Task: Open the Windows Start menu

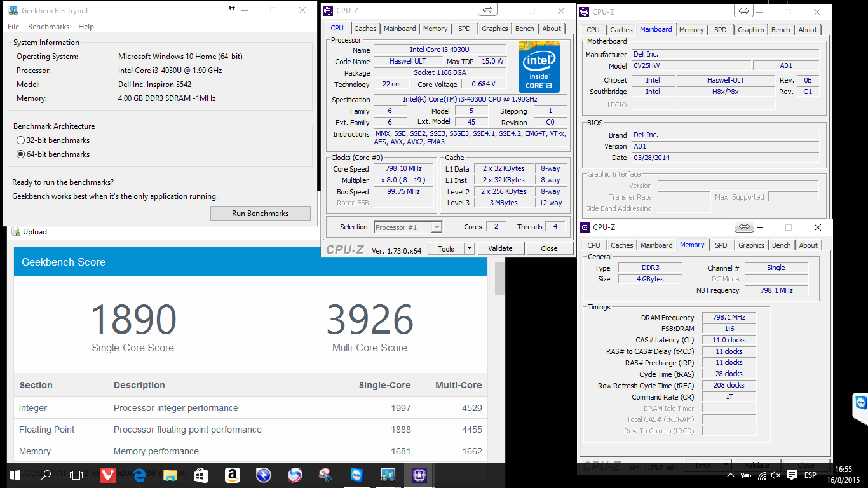Action: (15, 475)
